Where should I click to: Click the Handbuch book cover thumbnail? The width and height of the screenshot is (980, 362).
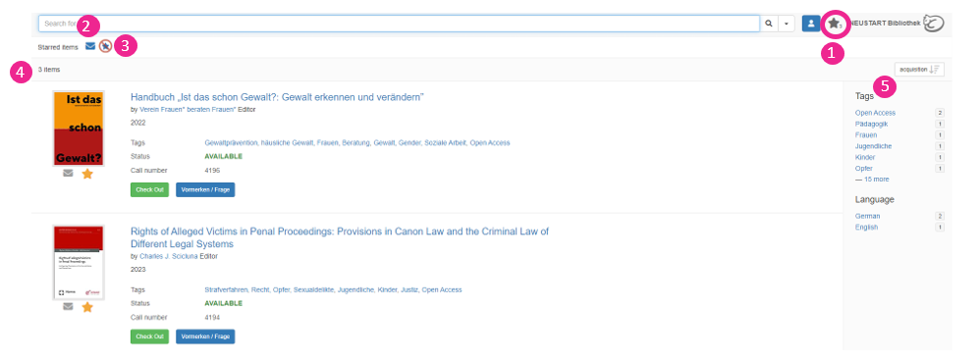[x=79, y=129]
